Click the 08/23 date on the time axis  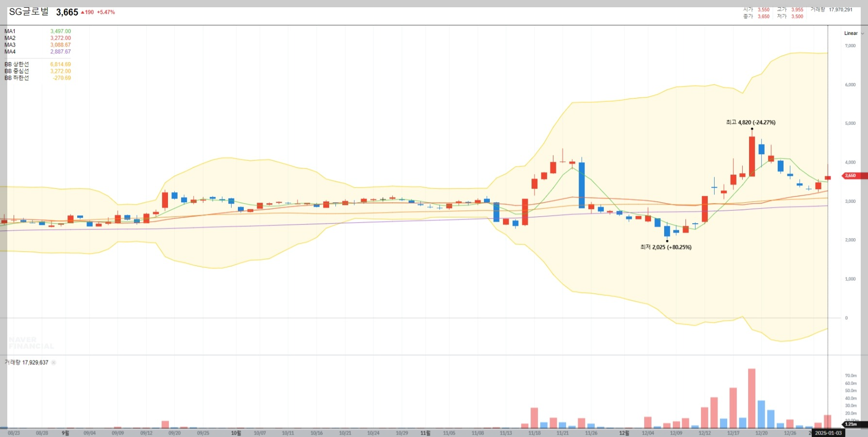14,433
